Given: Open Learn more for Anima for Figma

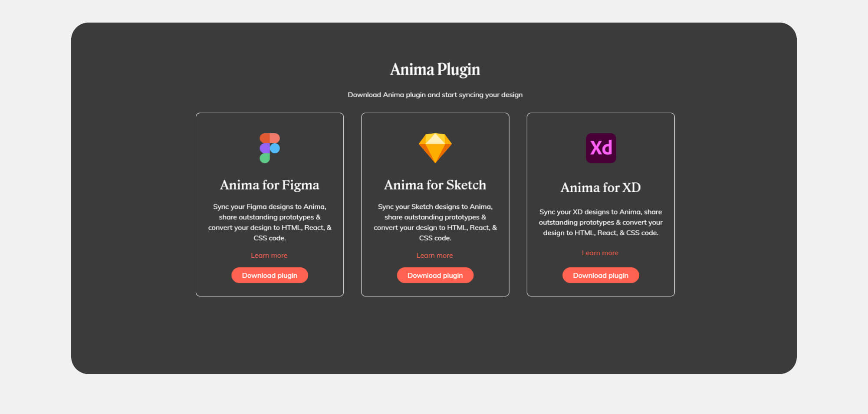Looking at the screenshot, I should pyautogui.click(x=269, y=255).
